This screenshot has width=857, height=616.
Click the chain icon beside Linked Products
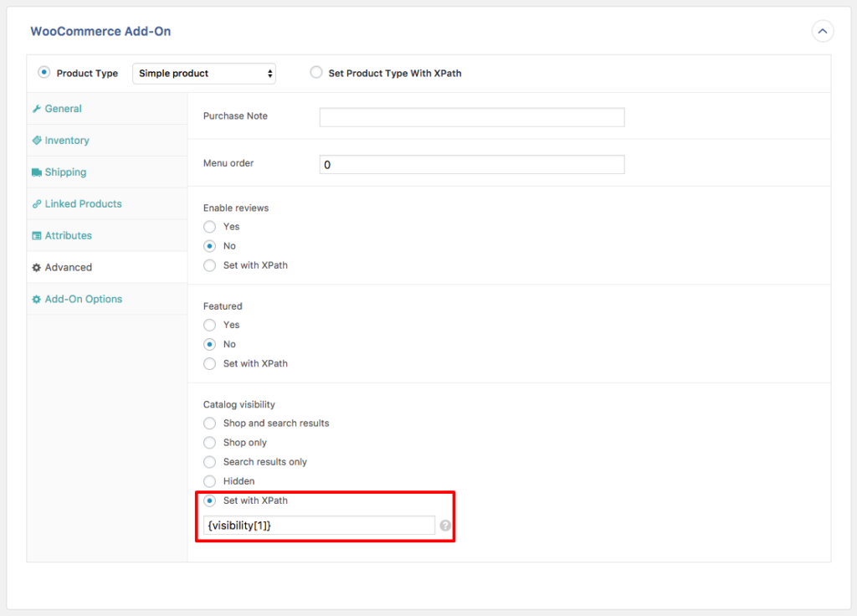(x=35, y=203)
